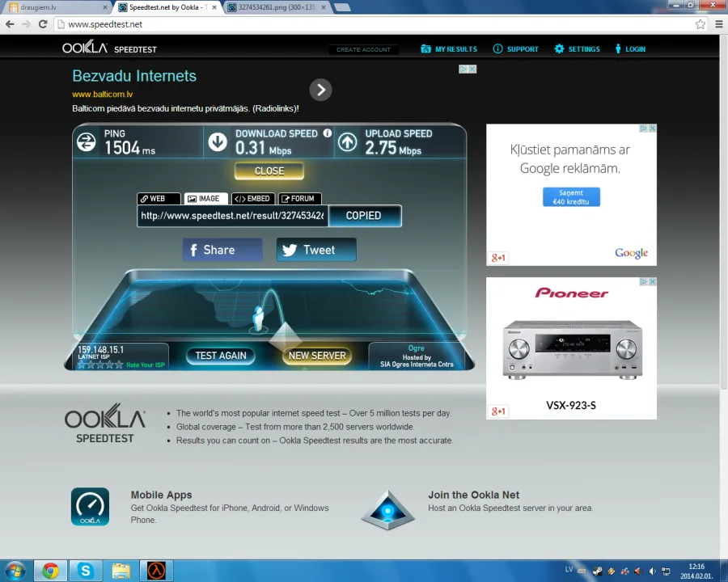Open the volume speaker tray icon
The width and height of the screenshot is (728, 582).
coord(652,571)
